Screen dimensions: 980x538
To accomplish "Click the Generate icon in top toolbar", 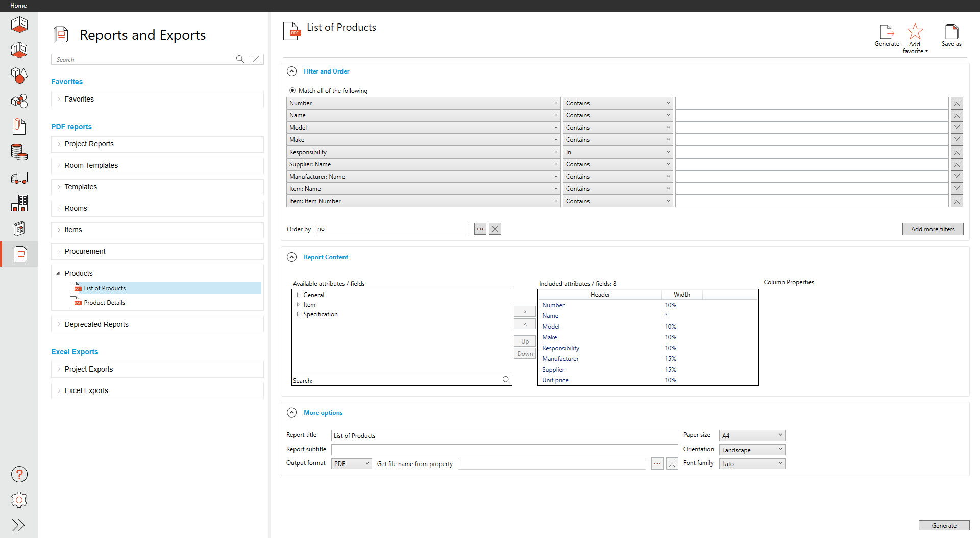I will click(x=887, y=32).
